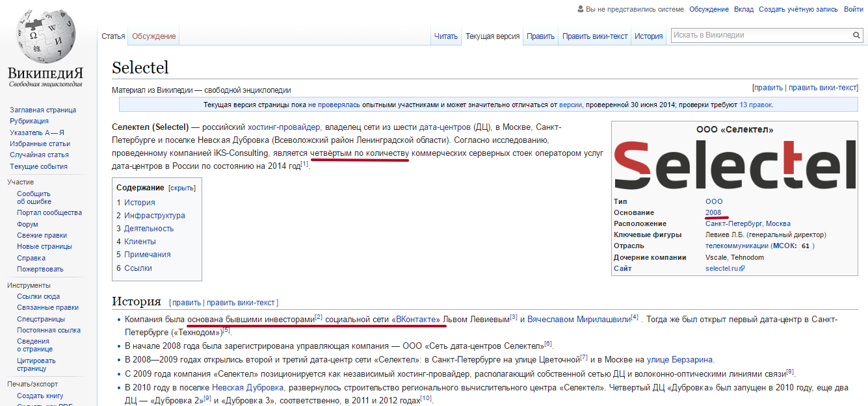Open «Портал сообщества» in the sidebar

(49, 212)
